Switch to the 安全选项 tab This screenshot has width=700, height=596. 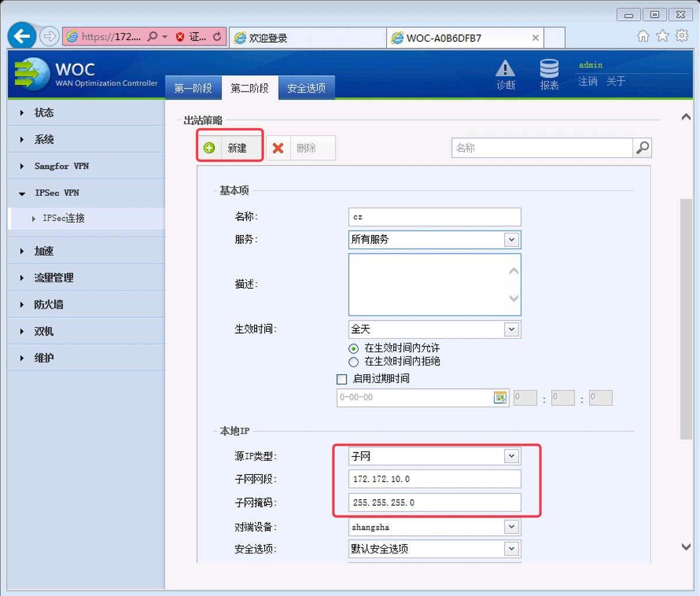(306, 87)
